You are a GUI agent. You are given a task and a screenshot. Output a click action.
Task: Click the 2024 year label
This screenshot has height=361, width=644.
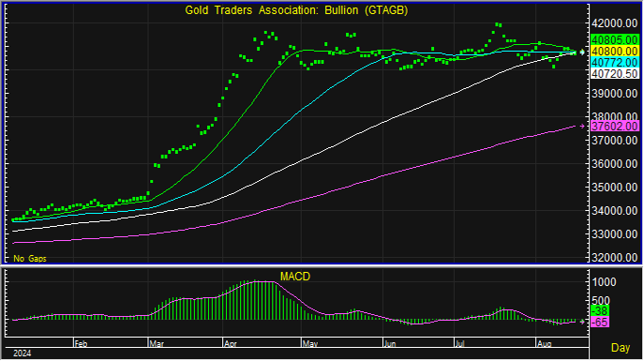click(x=22, y=353)
